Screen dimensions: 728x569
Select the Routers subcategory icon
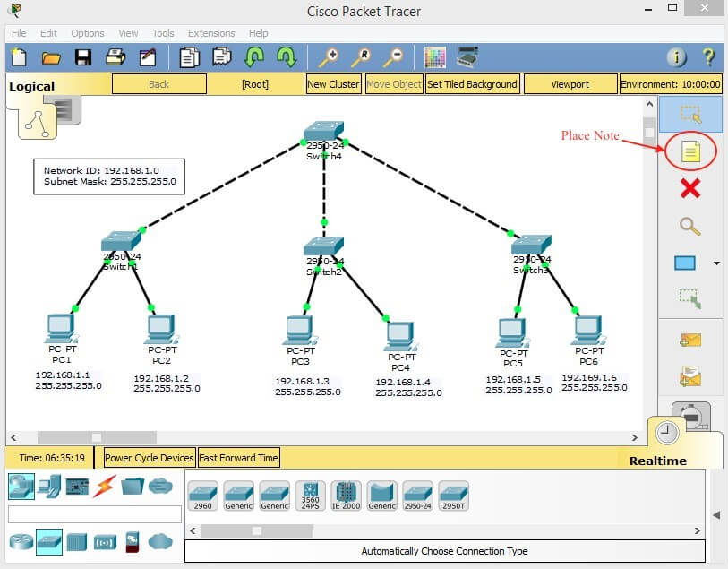pyautogui.click(x=21, y=541)
